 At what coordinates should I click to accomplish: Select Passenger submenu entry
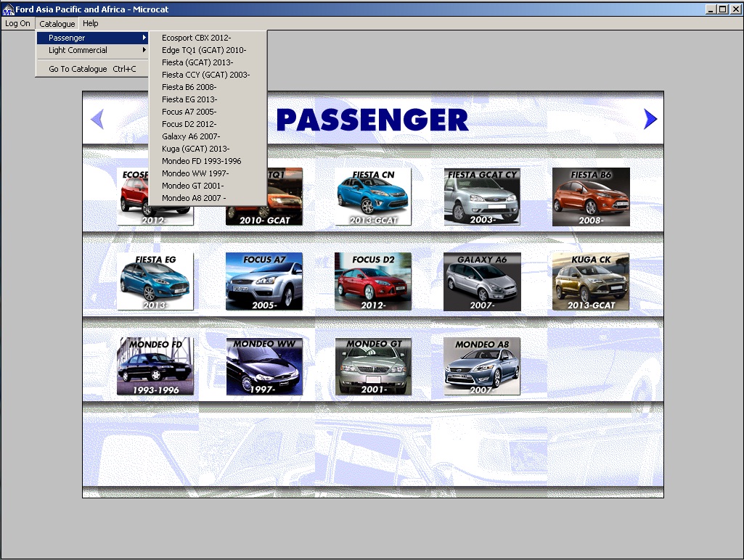tap(92, 38)
